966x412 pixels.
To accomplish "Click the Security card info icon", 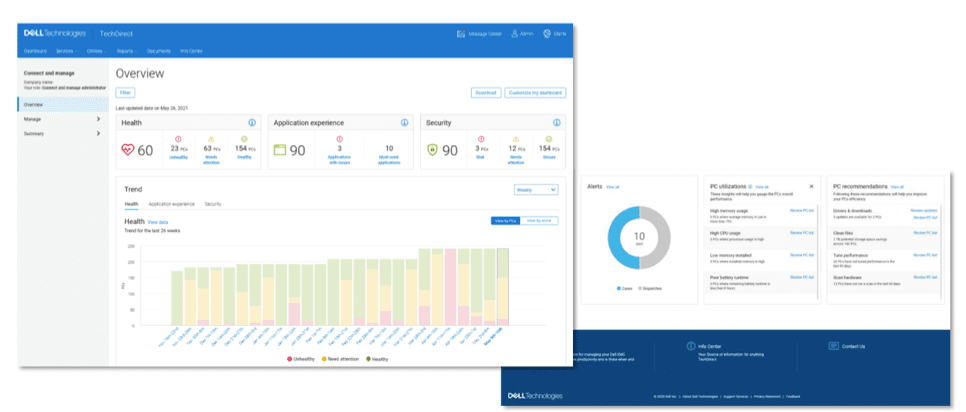I will coord(558,123).
